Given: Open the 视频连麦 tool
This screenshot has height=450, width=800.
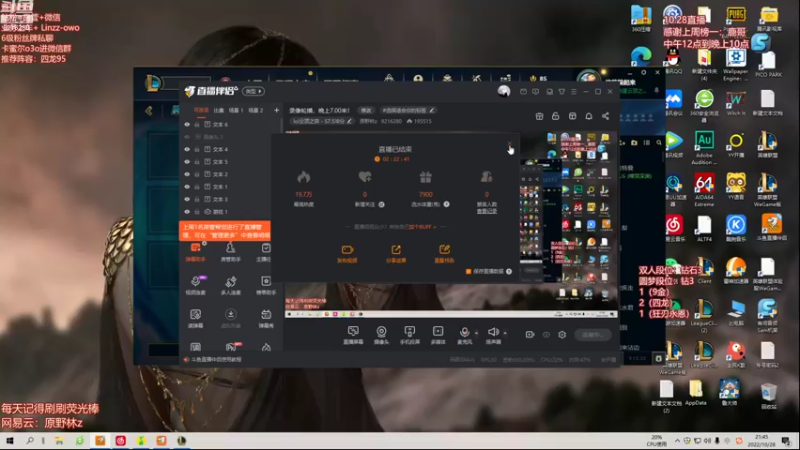Looking at the screenshot, I should click(195, 285).
